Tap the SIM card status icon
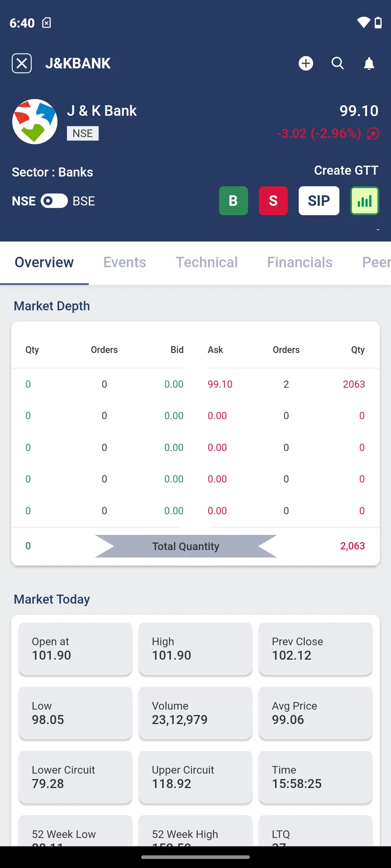Viewport: 391px width, 868px height. (x=47, y=23)
